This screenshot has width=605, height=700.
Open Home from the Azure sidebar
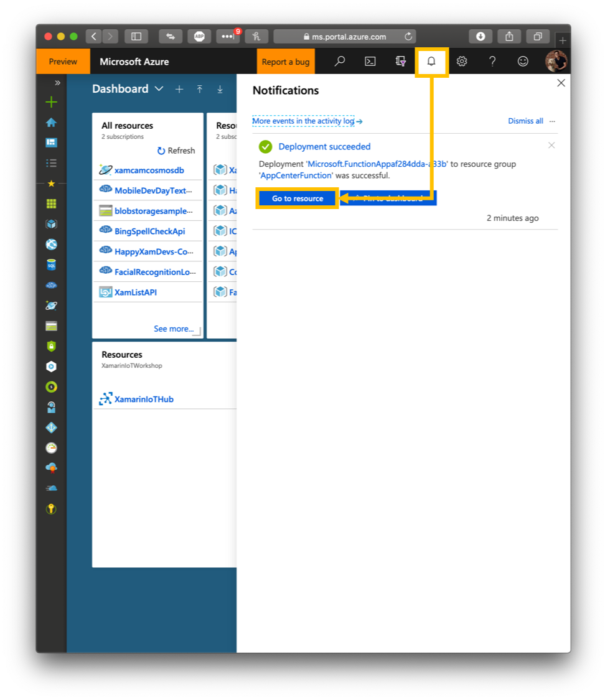[x=51, y=123]
